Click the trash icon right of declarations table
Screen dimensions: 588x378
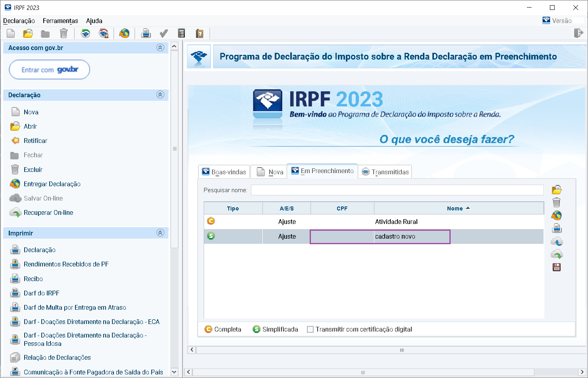557,202
